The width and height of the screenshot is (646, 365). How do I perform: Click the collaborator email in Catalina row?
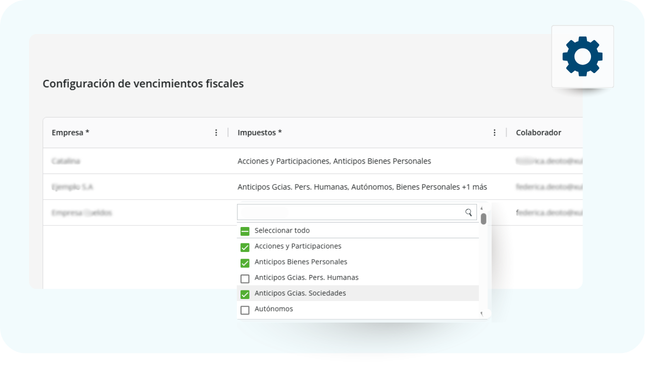click(549, 161)
